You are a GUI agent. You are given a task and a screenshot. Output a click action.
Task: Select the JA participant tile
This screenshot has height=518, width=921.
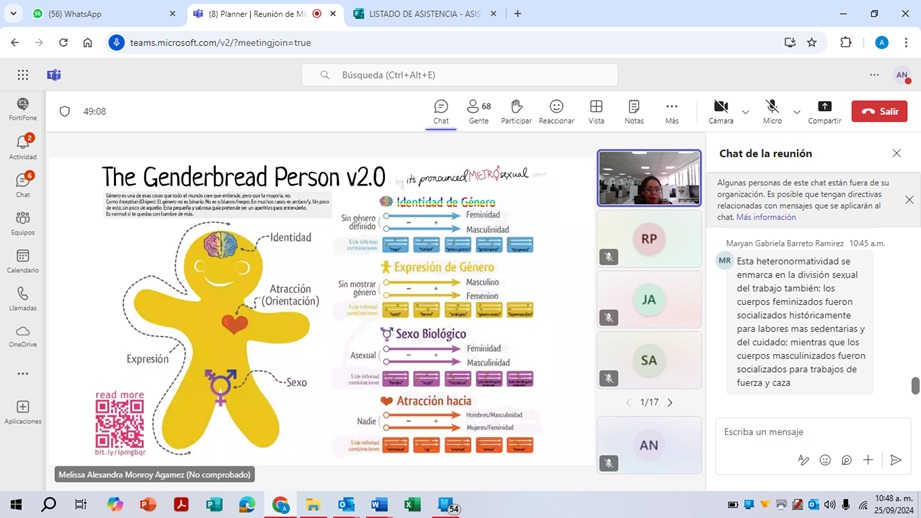coord(649,300)
